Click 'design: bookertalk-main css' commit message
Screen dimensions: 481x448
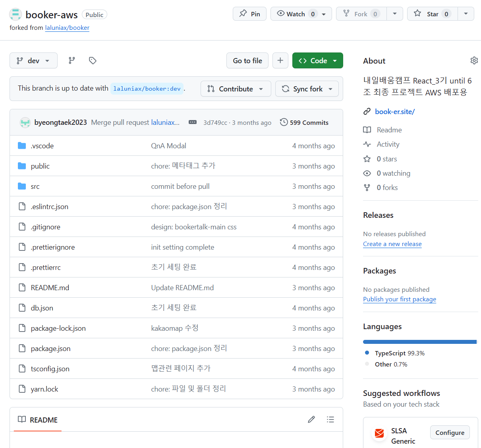point(194,227)
